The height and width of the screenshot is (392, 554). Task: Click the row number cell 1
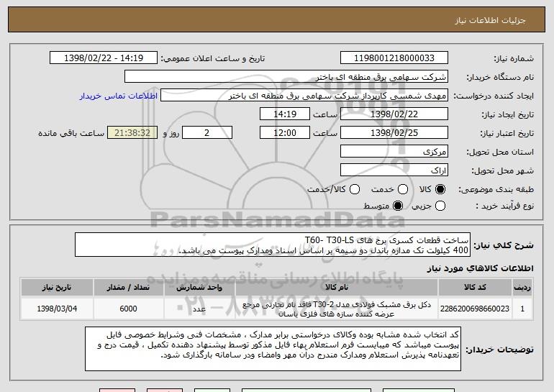522,309
